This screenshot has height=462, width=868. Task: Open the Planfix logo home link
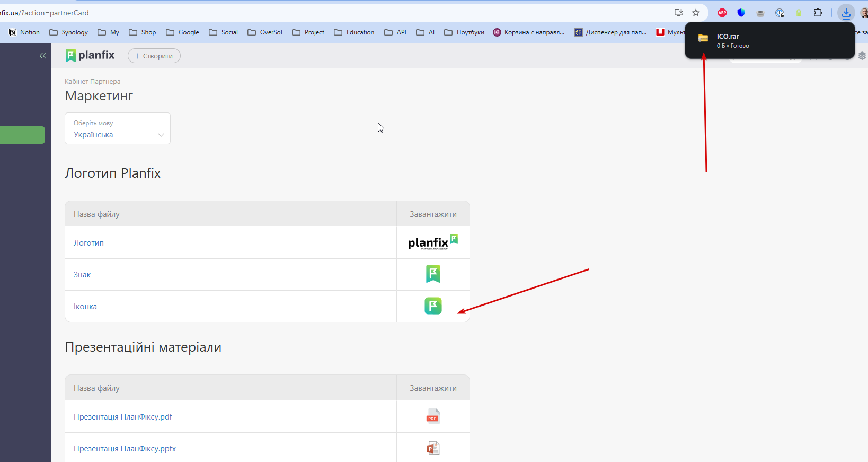coord(90,55)
